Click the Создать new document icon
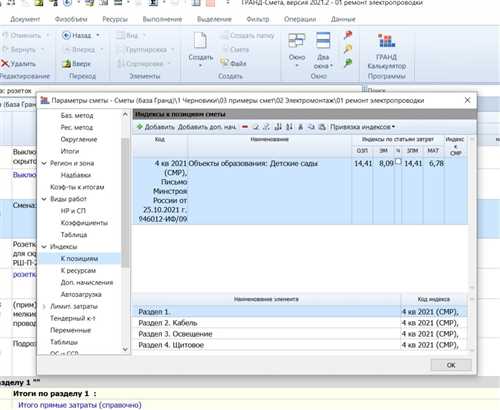 point(201,41)
